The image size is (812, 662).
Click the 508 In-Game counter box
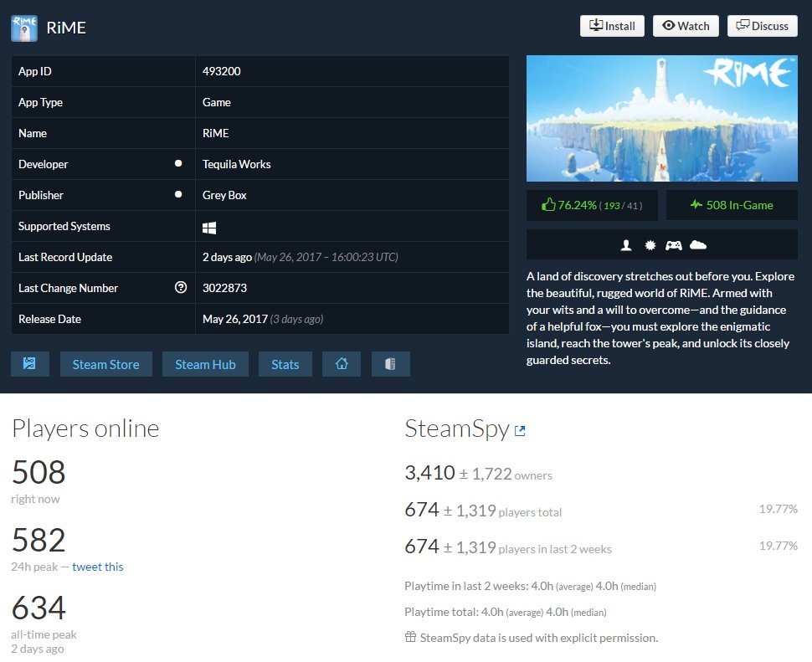pyautogui.click(x=732, y=206)
